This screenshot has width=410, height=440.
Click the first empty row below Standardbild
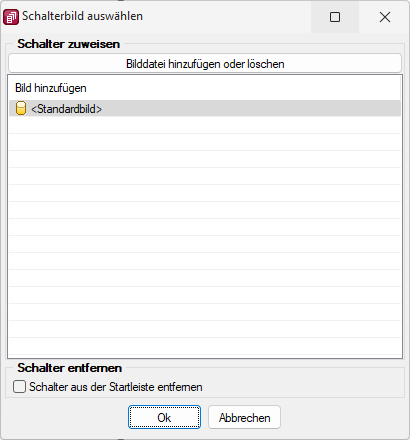pyautogui.click(x=205, y=125)
